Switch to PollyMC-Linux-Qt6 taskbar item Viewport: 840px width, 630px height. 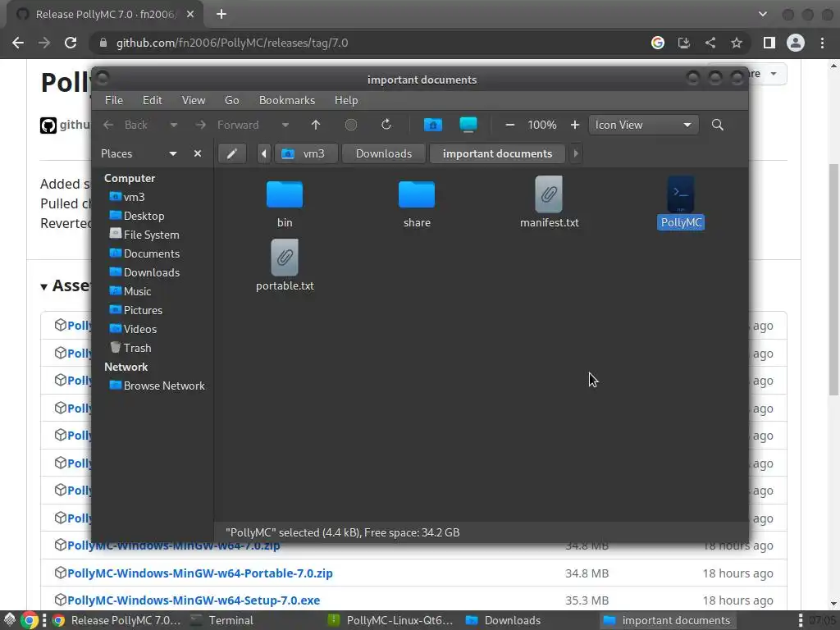point(391,620)
